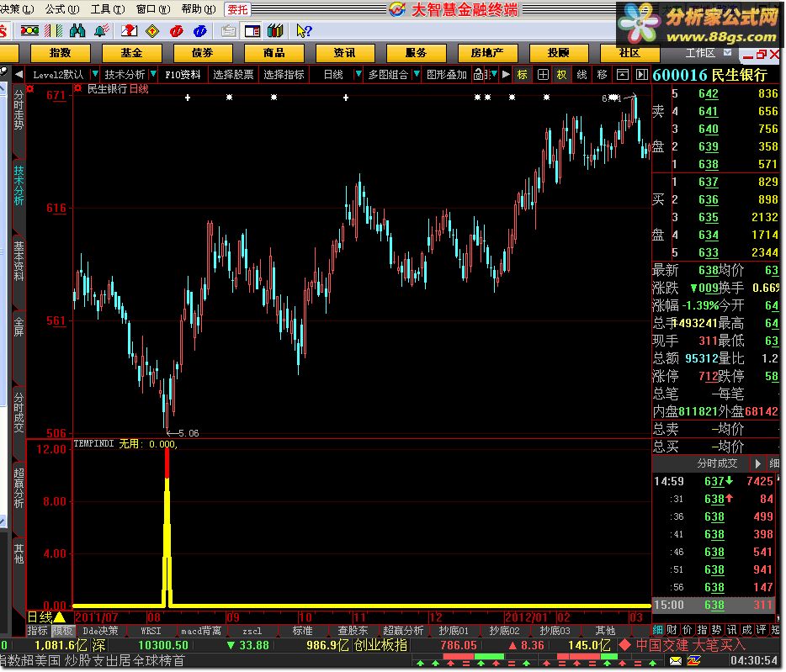Toggle the 标 marker button

pyautogui.click(x=523, y=75)
